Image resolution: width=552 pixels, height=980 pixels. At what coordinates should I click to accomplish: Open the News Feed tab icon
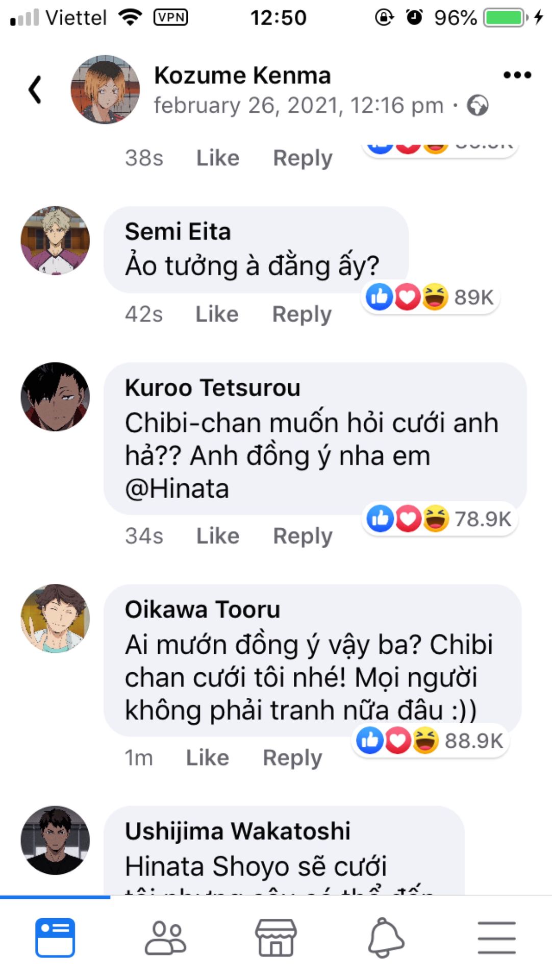click(55, 937)
